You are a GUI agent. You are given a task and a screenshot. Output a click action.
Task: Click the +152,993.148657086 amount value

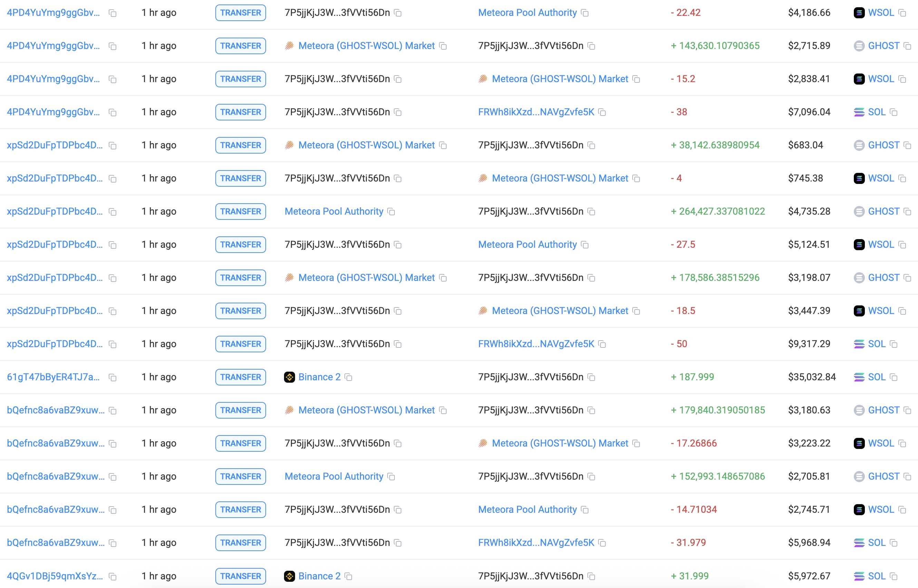[718, 477]
